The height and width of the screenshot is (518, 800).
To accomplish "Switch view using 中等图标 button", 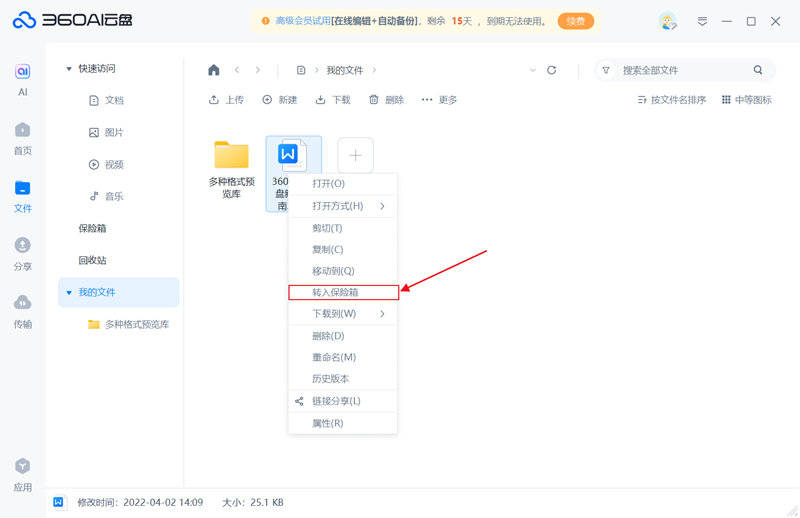I will click(746, 100).
